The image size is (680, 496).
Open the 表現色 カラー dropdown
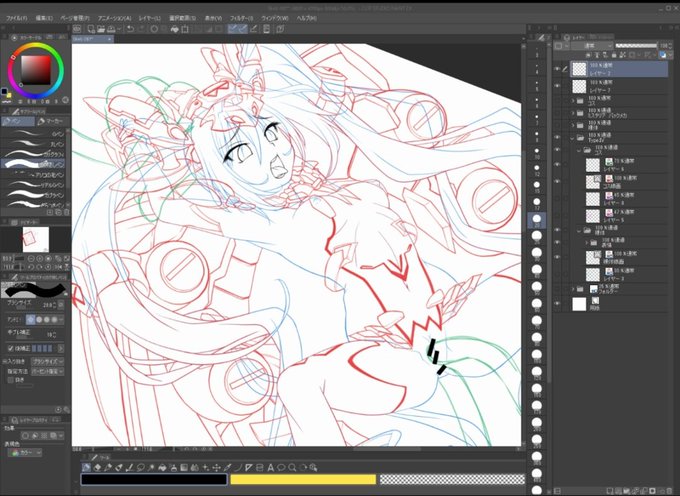point(25,453)
